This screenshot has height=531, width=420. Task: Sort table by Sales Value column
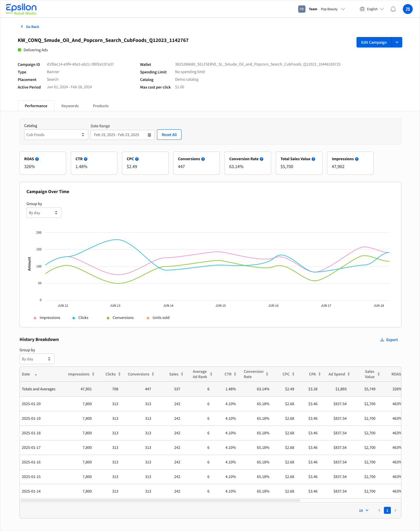pyautogui.click(x=379, y=374)
